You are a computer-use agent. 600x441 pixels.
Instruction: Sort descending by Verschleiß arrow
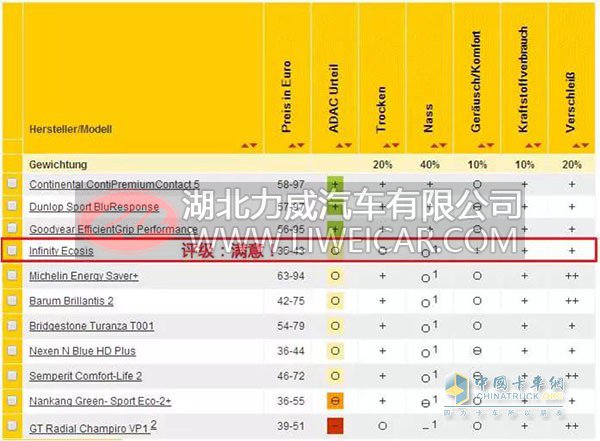point(585,145)
